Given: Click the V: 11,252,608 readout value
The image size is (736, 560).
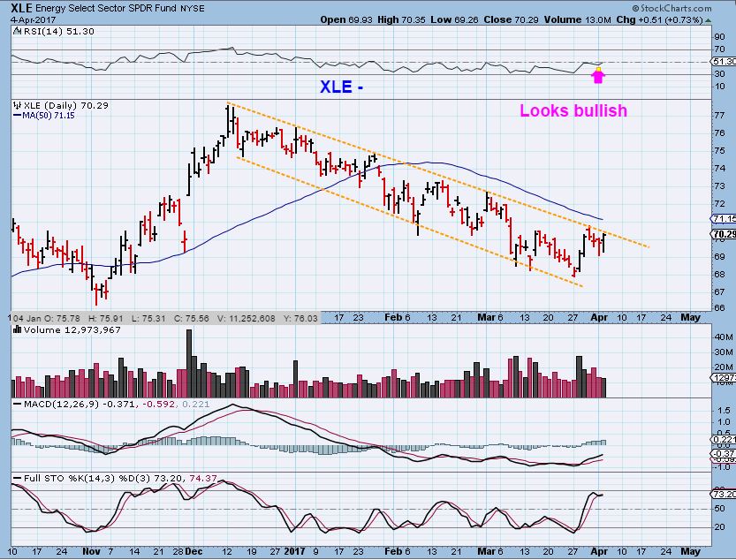Looking at the screenshot, I should (x=247, y=318).
